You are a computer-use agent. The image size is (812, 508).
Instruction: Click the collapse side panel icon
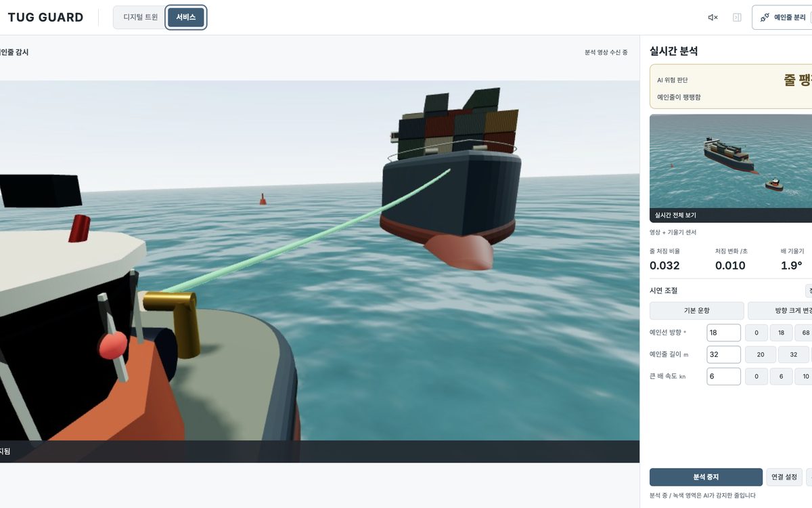(x=737, y=18)
